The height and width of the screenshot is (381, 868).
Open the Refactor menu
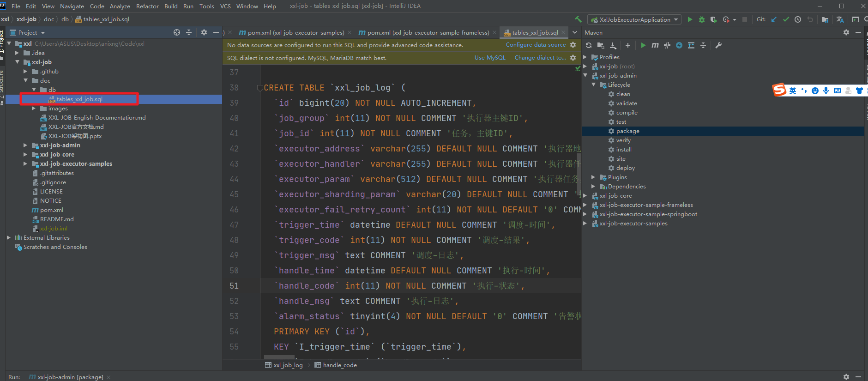pos(147,6)
